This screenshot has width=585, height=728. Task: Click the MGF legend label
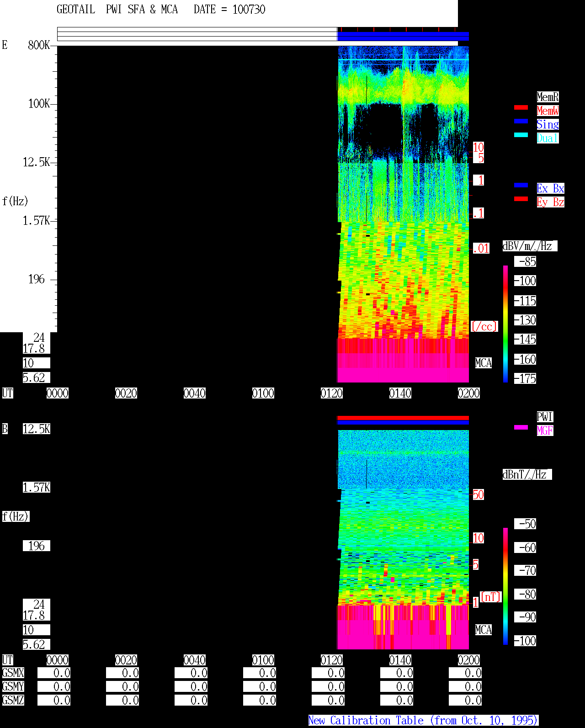pos(545,430)
